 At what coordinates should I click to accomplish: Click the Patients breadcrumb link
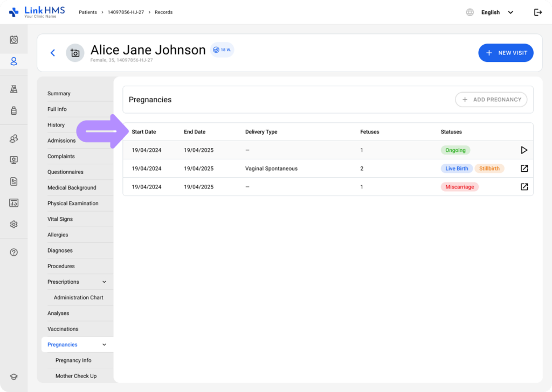88,12
